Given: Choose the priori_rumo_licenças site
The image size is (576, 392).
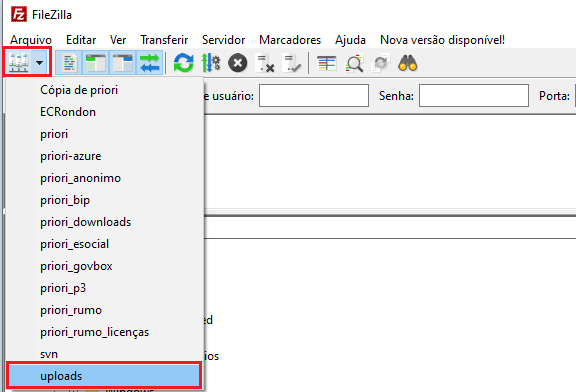Looking at the screenshot, I should [105, 332].
